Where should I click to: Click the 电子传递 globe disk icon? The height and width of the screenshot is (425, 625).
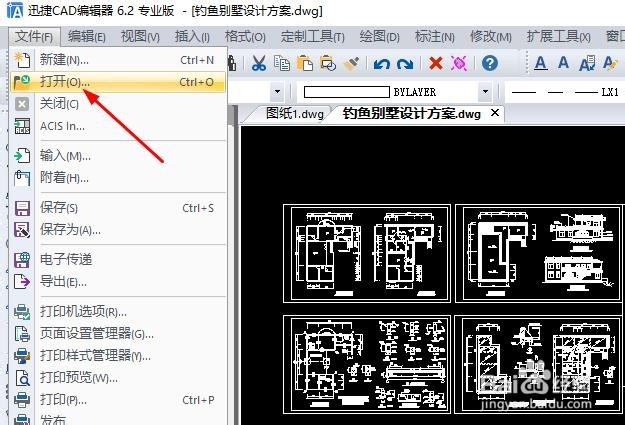(22, 260)
